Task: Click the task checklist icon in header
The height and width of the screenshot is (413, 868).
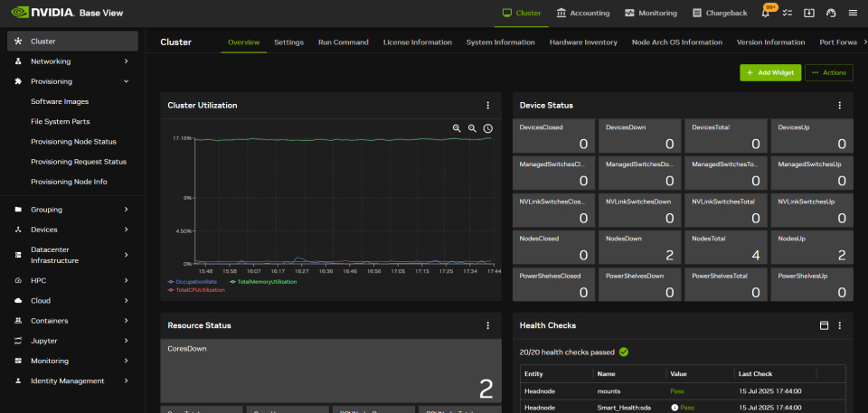Action: coord(788,14)
